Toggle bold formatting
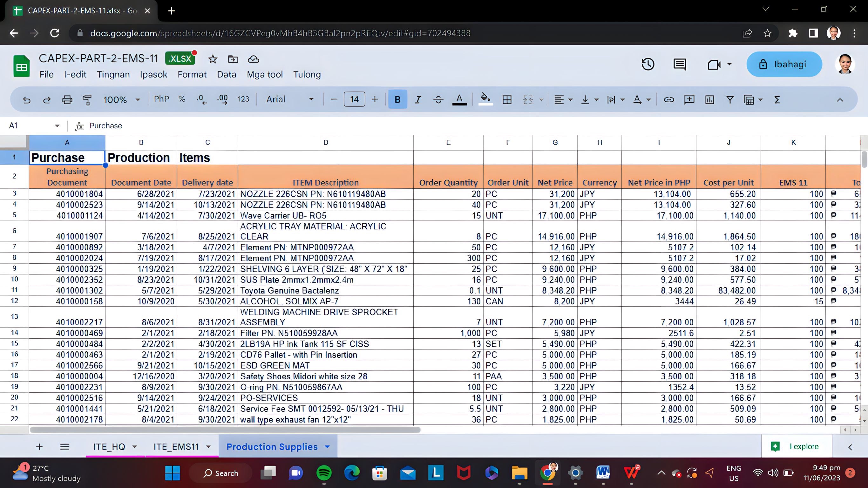 coord(397,99)
